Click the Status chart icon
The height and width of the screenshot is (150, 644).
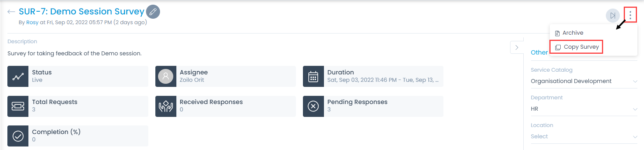tap(18, 76)
